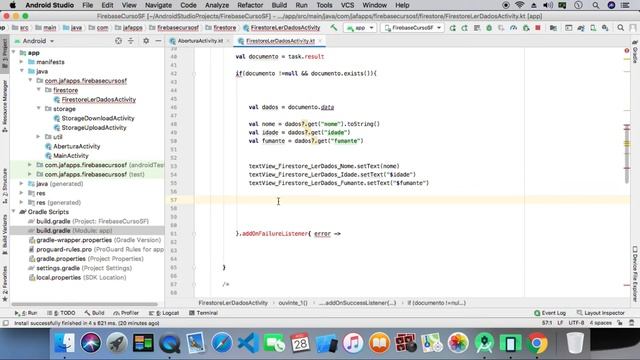
Task: Open the app run configuration dropdown
Action: 360,28
